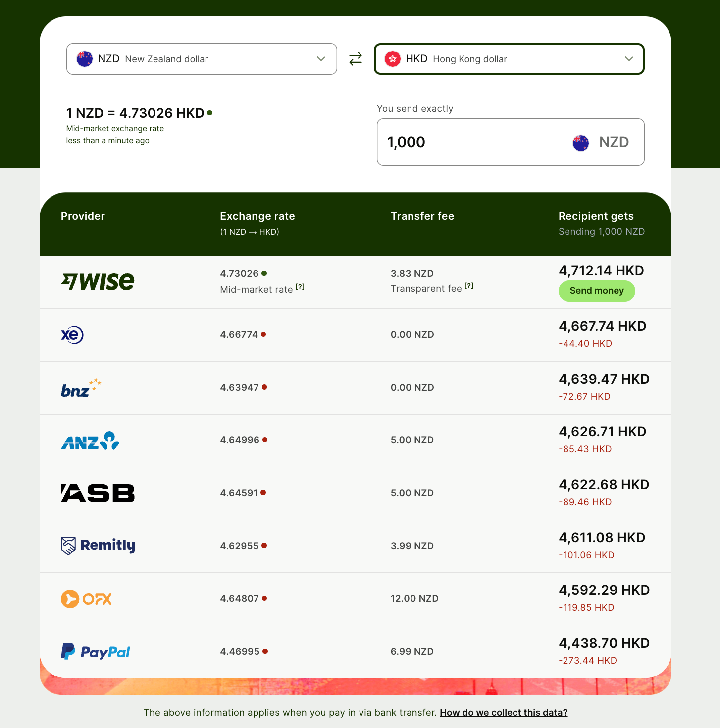This screenshot has width=720, height=728.
Task: Select the ANZ provider logo
Action: pos(90,441)
